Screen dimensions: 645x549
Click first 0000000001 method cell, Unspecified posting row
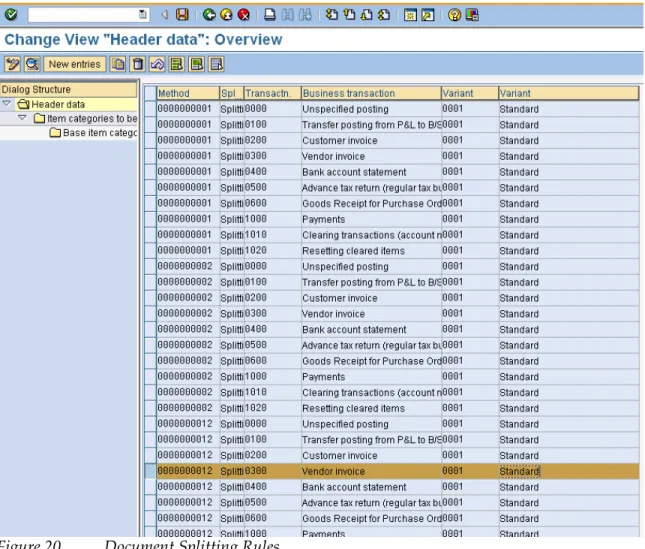[x=188, y=109]
